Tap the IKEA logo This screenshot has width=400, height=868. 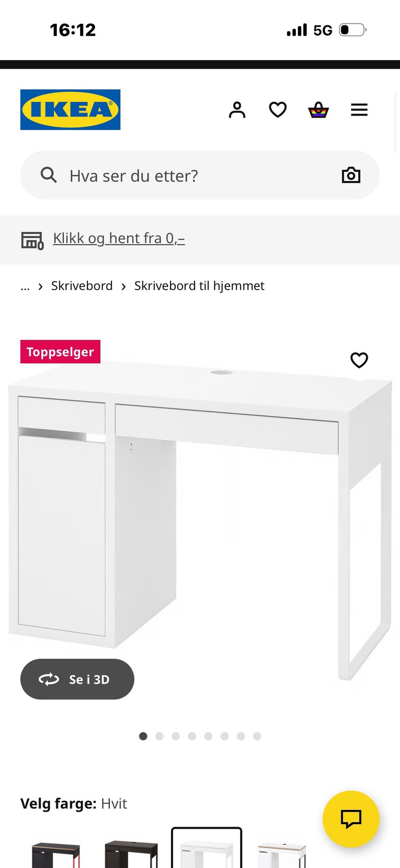point(70,110)
